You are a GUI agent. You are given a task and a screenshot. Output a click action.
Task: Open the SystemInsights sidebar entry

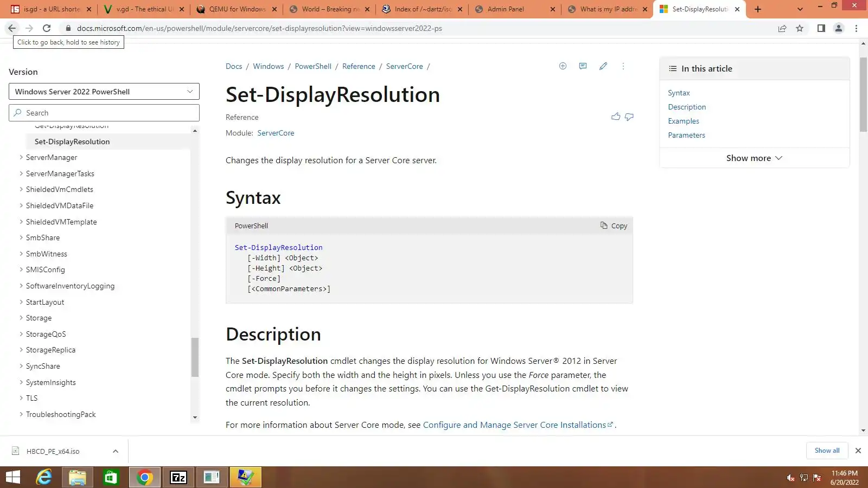pyautogui.click(x=51, y=382)
